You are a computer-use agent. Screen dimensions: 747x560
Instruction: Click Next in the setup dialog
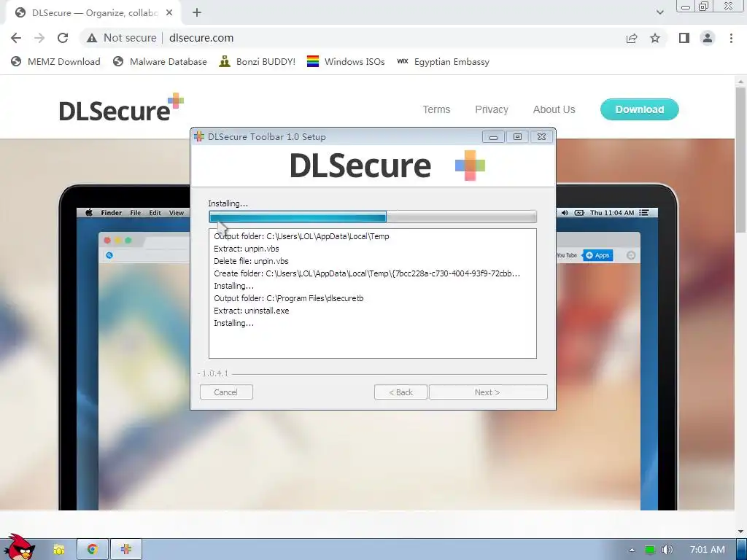point(488,392)
